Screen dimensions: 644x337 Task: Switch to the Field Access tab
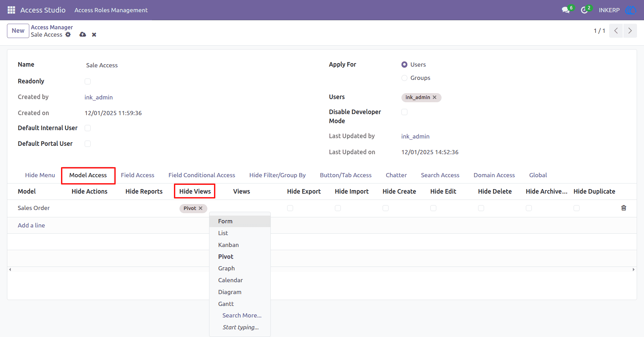tap(138, 175)
